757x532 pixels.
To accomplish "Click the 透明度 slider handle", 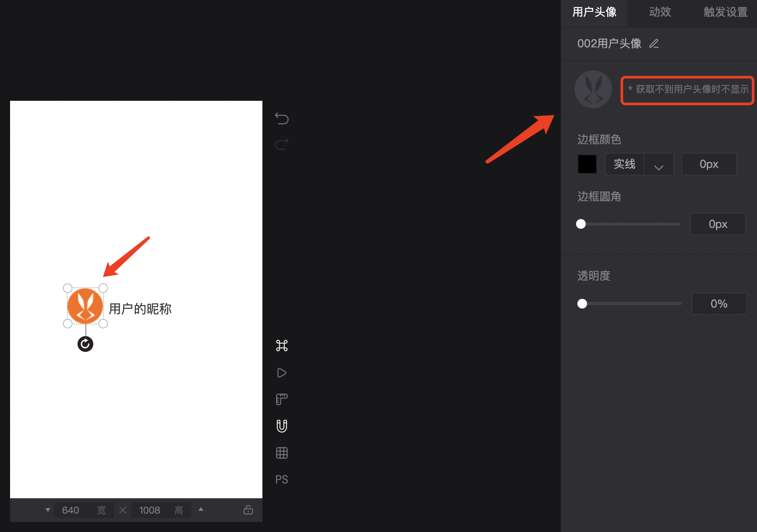I will pyautogui.click(x=582, y=304).
